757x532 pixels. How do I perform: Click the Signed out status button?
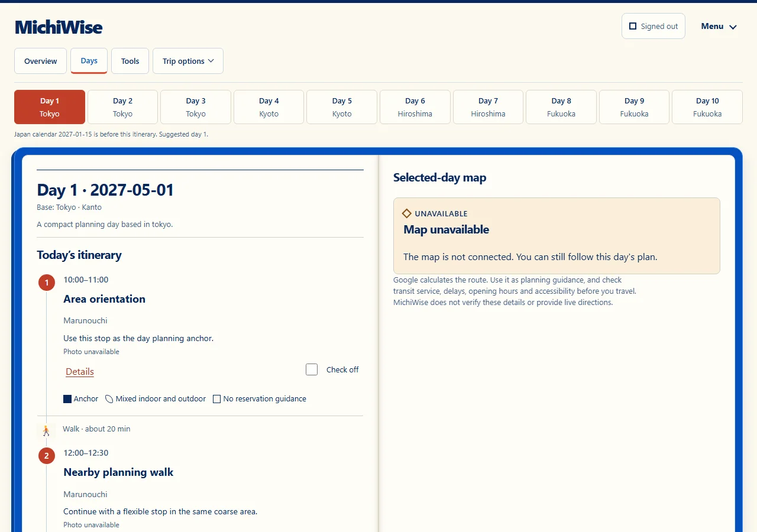coord(654,26)
